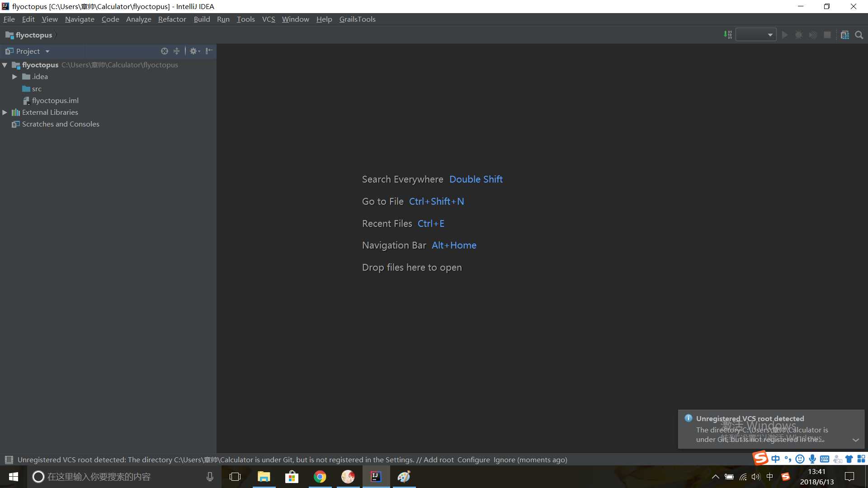
Task: Open the Navigate menu
Action: tap(80, 19)
